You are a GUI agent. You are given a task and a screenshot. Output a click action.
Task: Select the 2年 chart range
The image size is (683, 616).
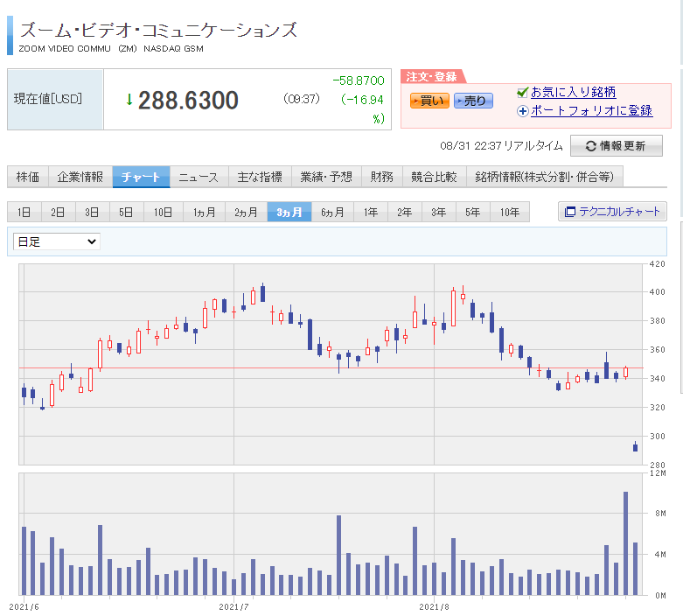pyautogui.click(x=405, y=212)
